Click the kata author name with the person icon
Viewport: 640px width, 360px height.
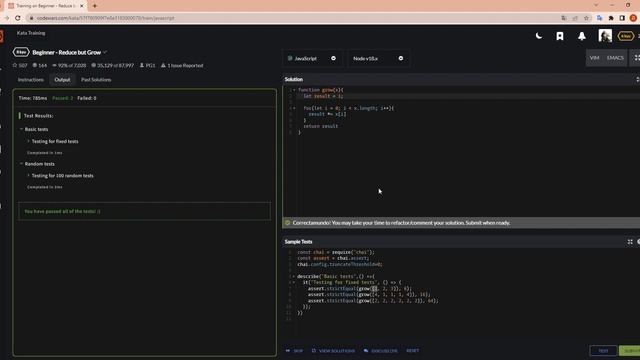147,65
